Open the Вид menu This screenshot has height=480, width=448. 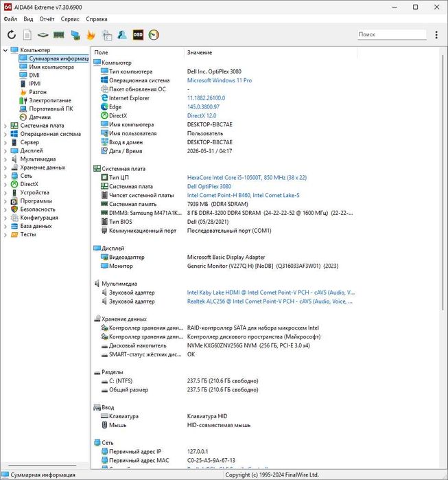(28, 19)
